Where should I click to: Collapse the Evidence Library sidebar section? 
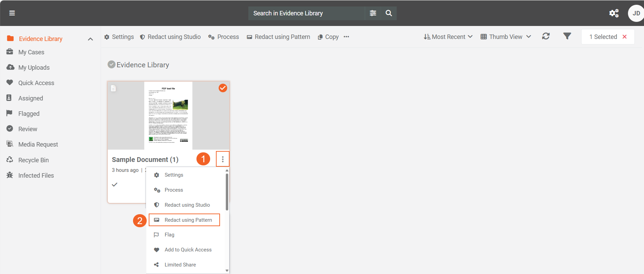click(90, 39)
